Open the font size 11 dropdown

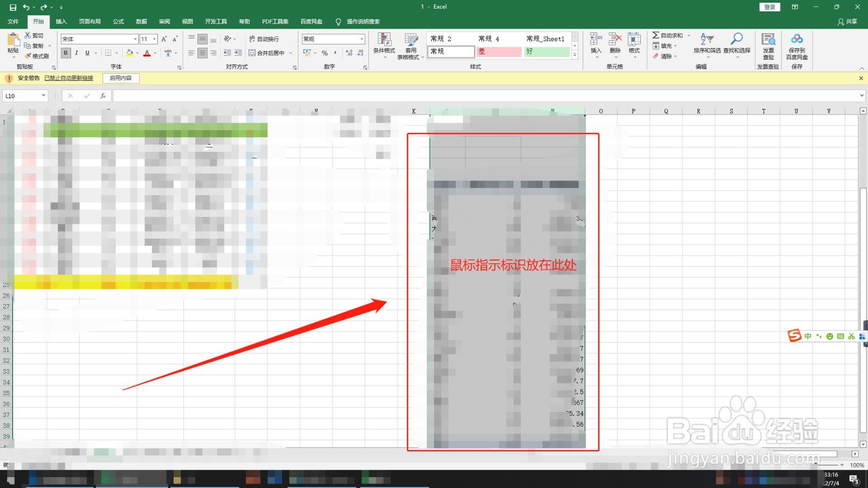click(155, 39)
